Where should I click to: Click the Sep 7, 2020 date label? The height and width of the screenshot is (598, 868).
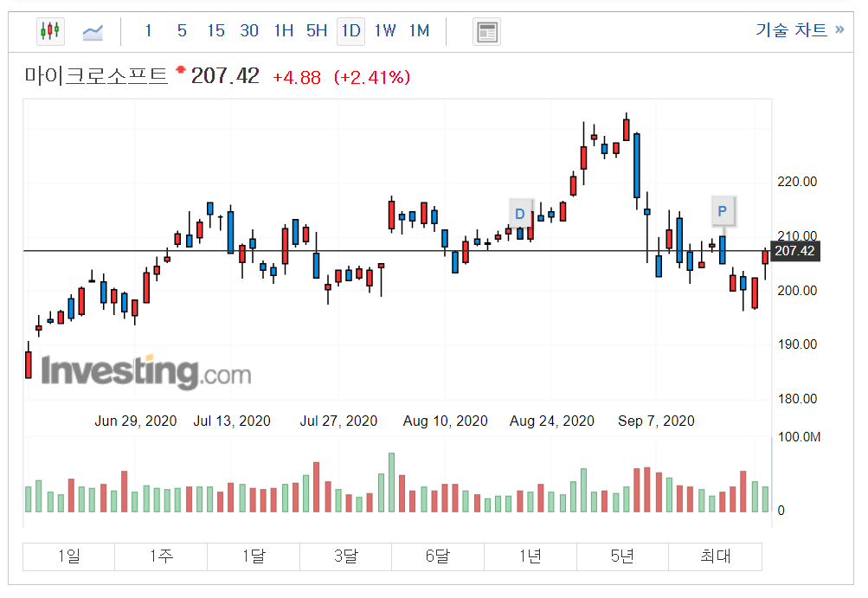coord(657,421)
